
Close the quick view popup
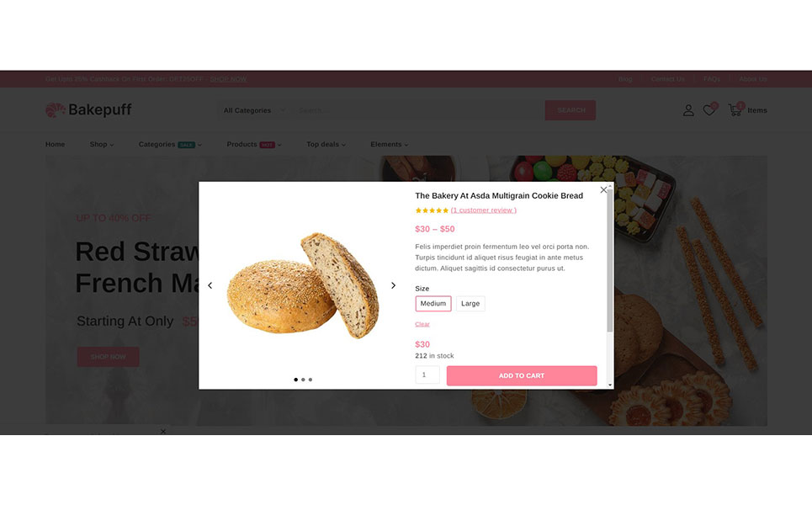pyautogui.click(x=603, y=190)
